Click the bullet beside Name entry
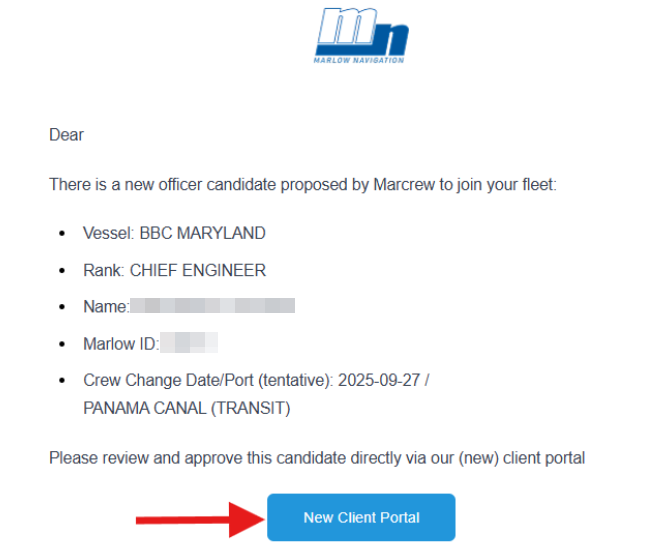651x552 pixels. point(62,307)
